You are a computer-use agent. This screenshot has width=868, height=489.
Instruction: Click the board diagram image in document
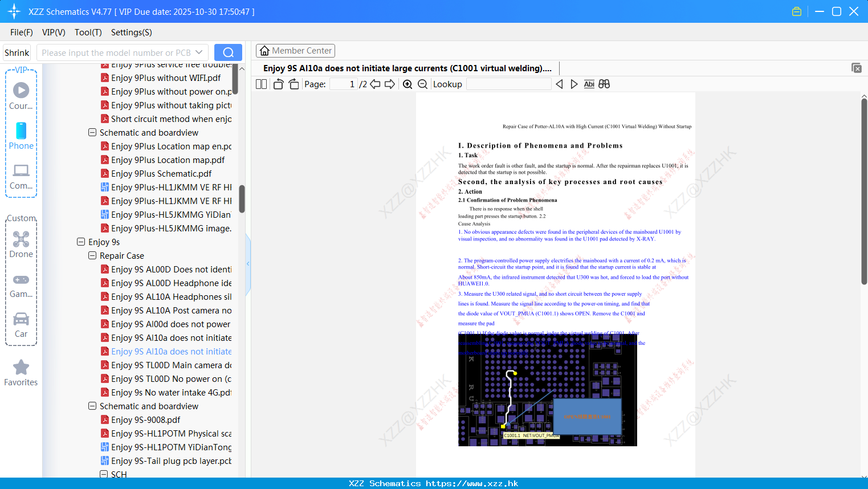coord(547,390)
